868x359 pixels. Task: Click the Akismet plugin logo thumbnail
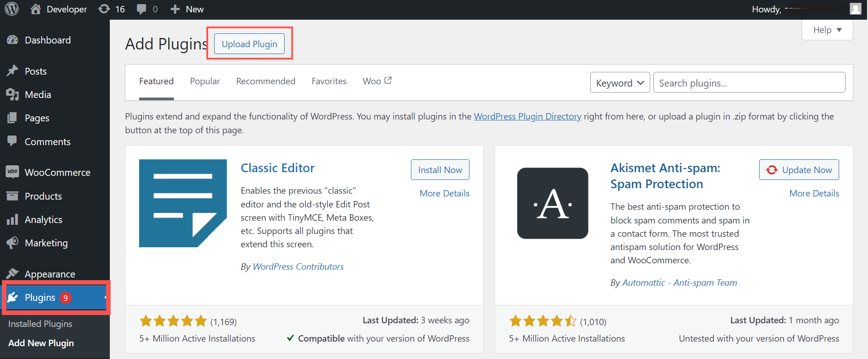pyautogui.click(x=553, y=203)
